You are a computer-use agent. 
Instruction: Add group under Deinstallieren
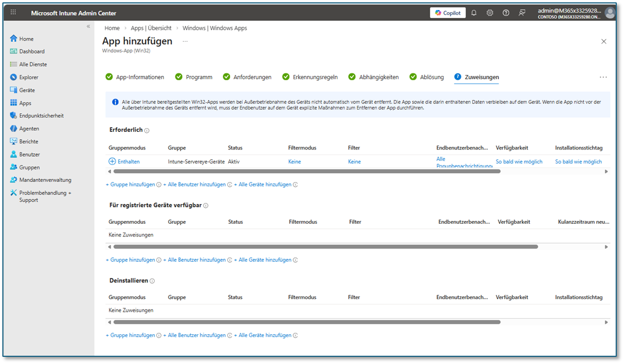pos(130,335)
